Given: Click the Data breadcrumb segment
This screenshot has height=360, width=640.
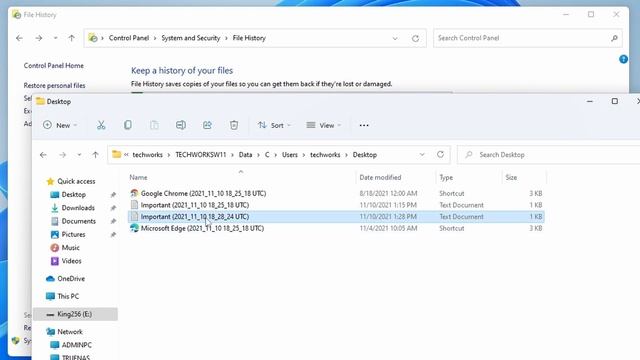Looking at the screenshot, I should pos(245,155).
